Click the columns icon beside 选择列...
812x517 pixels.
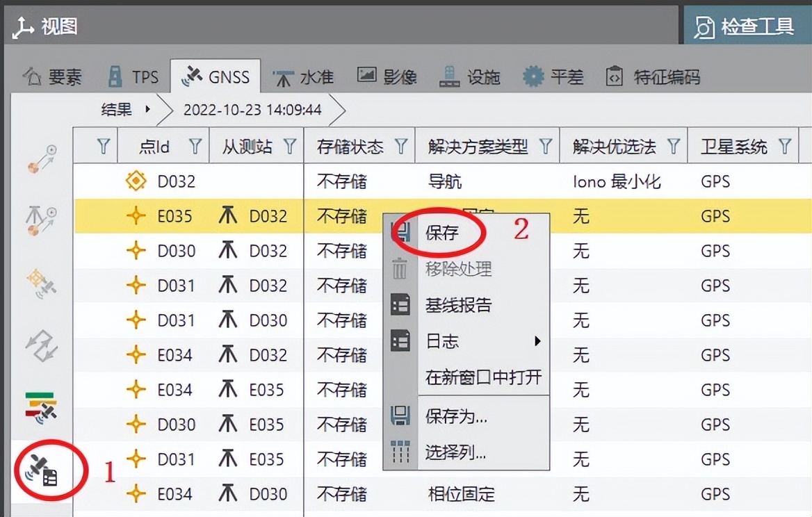pos(400,452)
